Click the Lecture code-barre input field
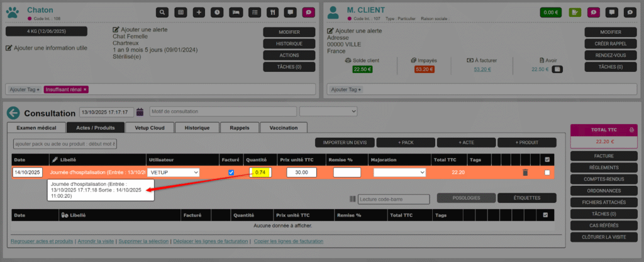This screenshot has width=644, height=262. click(x=393, y=200)
